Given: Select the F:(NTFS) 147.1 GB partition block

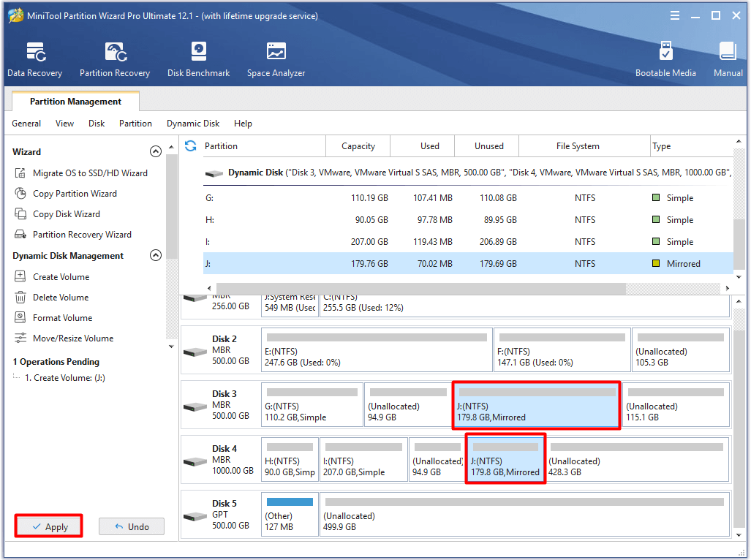Looking at the screenshot, I should (x=562, y=350).
